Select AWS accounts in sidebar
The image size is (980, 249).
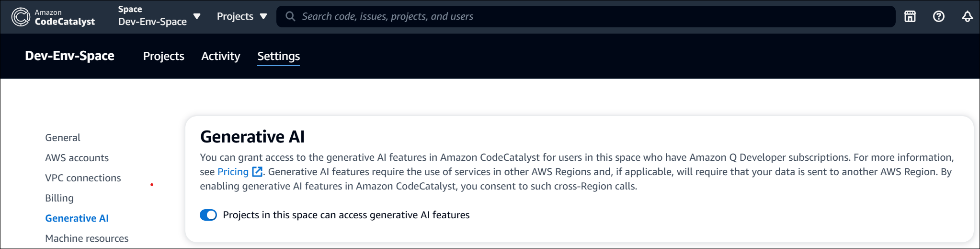pos(77,158)
